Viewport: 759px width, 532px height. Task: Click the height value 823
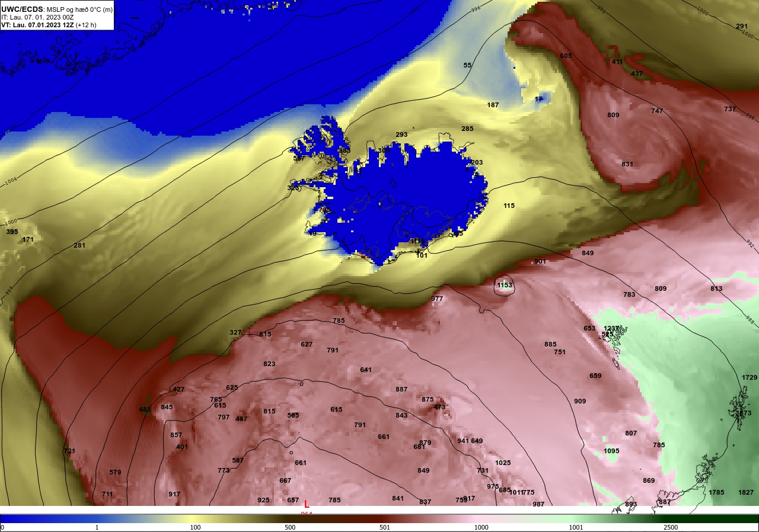[269, 364]
